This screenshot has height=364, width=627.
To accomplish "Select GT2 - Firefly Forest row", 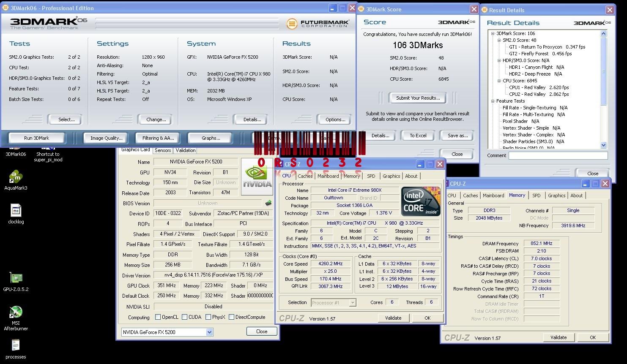I will 540,54.
